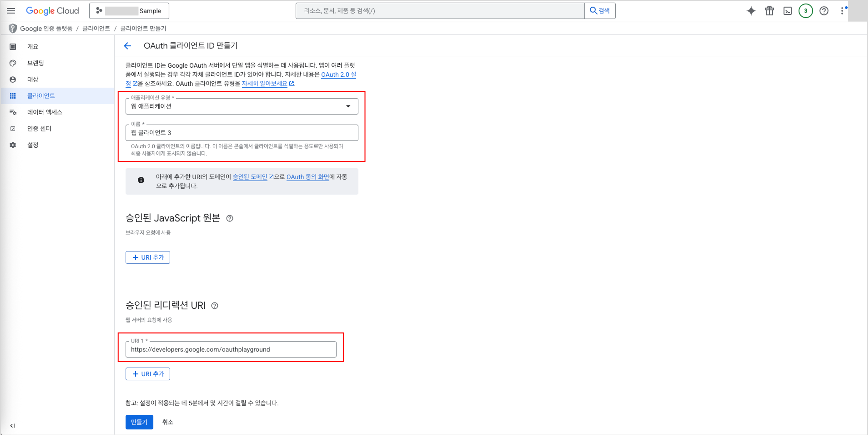Open the Cloud Shell terminal icon

787,11
